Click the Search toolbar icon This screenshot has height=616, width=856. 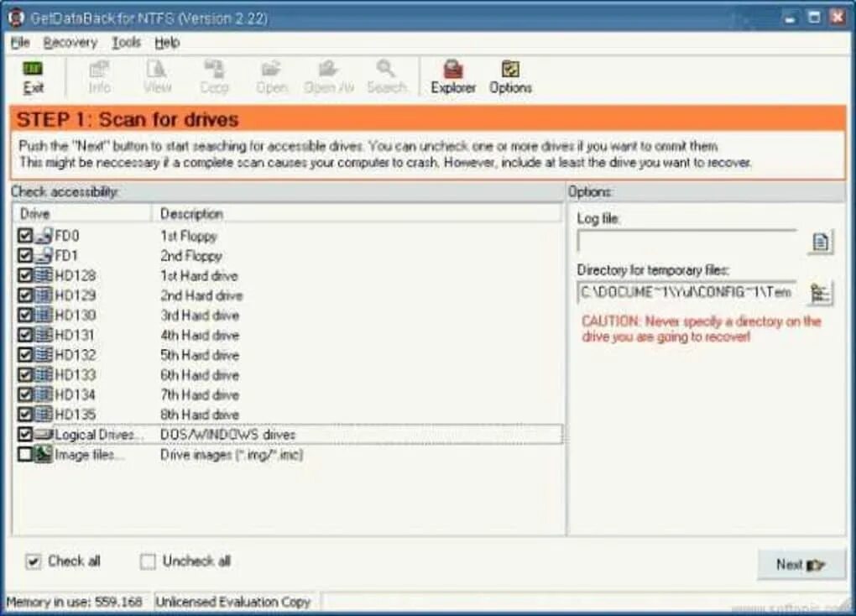pos(386,76)
